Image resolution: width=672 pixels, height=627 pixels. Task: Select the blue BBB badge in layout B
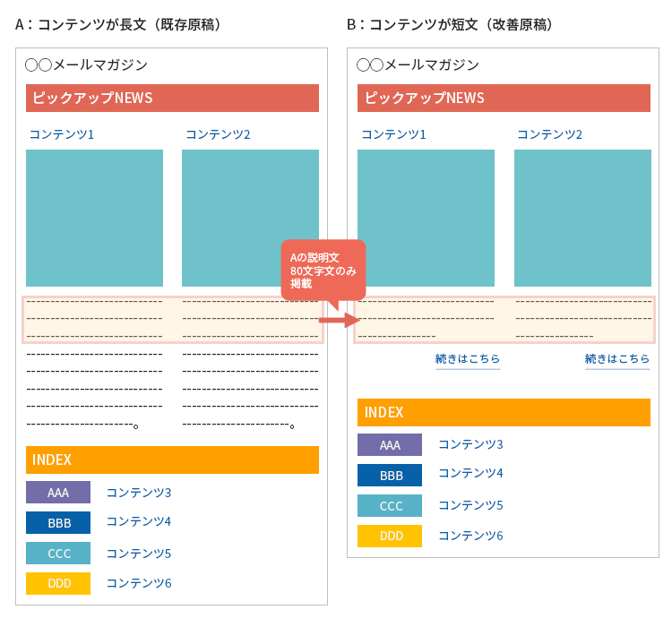[x=391, y=476]
